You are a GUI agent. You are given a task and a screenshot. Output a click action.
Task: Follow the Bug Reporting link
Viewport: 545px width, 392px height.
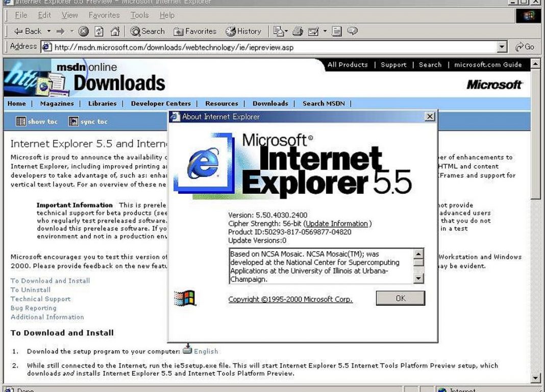33,307
